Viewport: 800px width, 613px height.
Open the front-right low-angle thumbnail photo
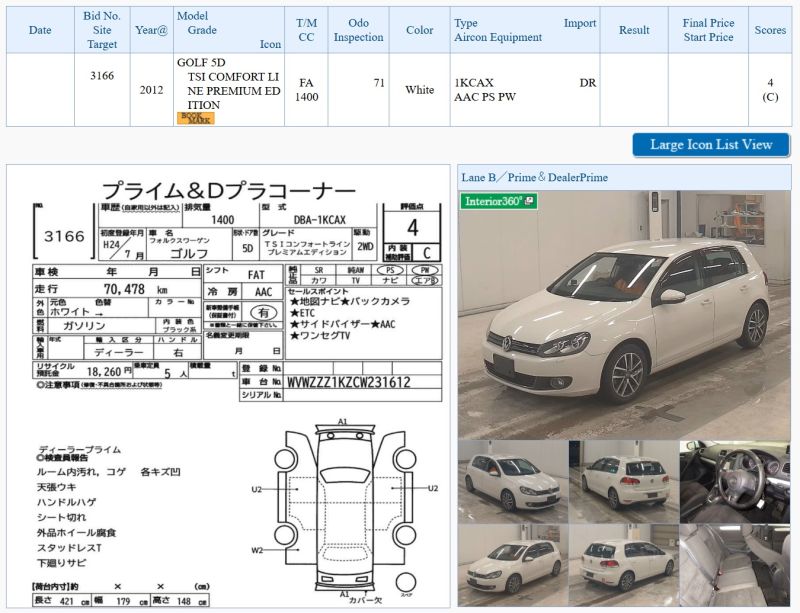513,566
